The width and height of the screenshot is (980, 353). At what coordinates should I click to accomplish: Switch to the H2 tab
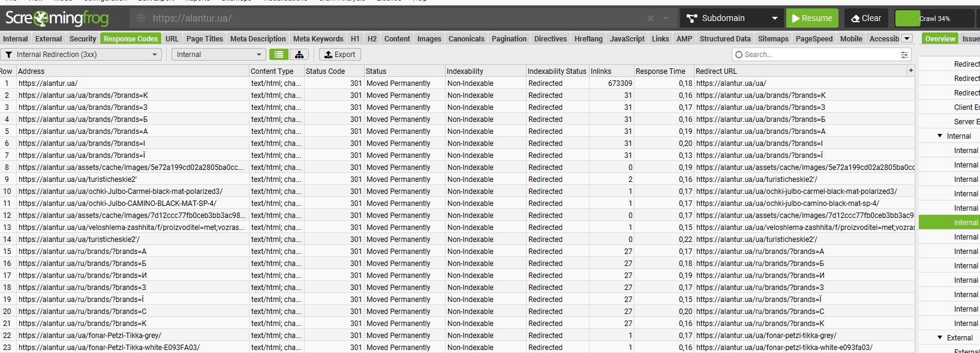[x=372, y=39]
